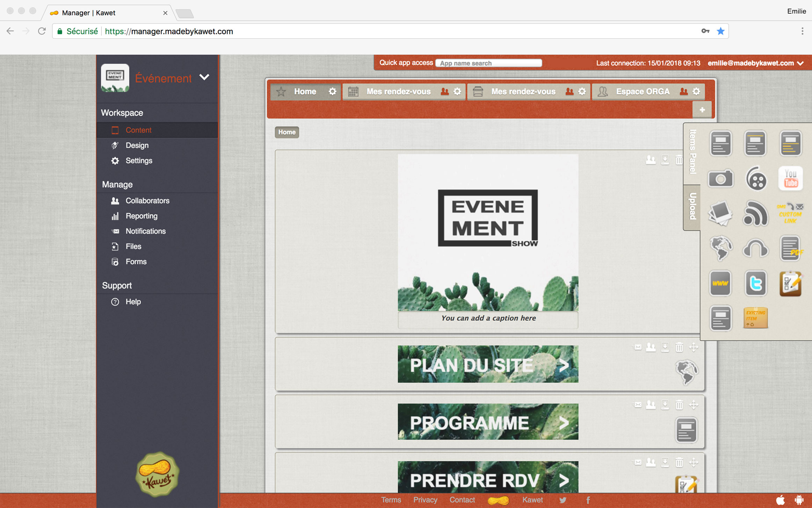This screenshot has width=812, height=508.
Task: Expand the Événement app selector chevron
Action: click(x=204, y=77)
